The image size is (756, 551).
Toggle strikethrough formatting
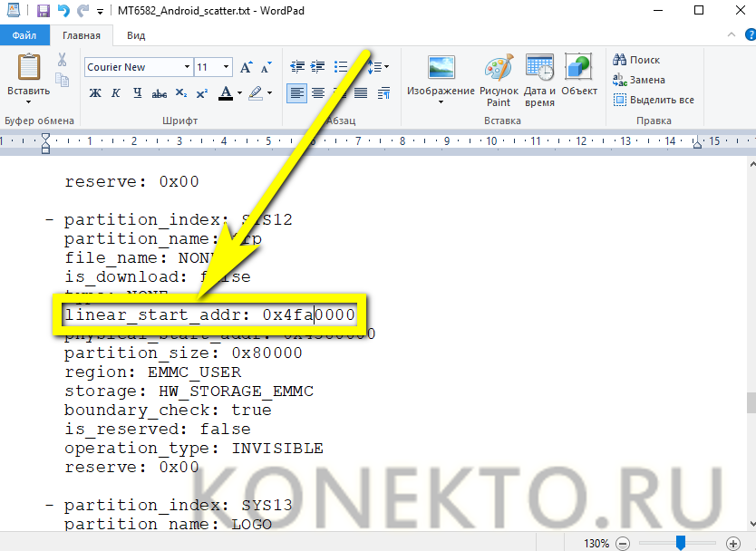(x=160, y=92)
